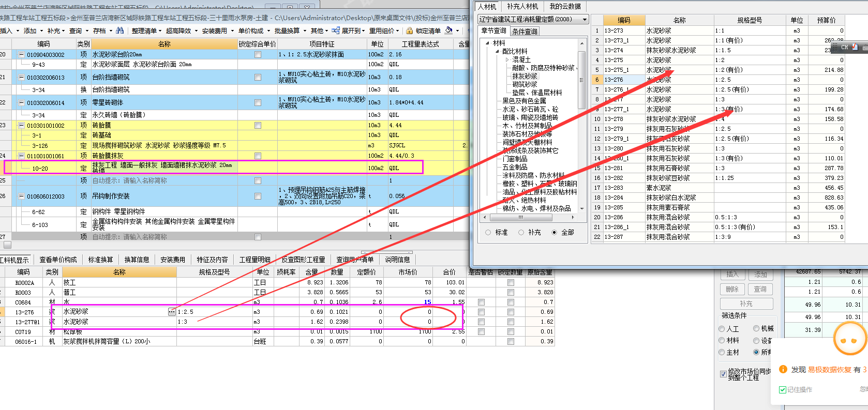Viewport: 868px width, 410px height.
Task: Open the 插入 dropdown in main toolbar
Action: (18, 31)
